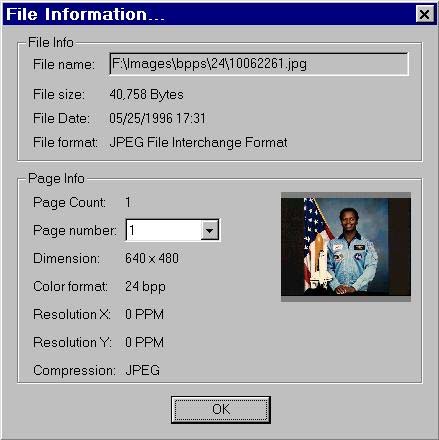The image size is (439, 440).
Task: Click the Resolution Y value 0 PPM
Action: pyautogui.click(x=144, y=342)
